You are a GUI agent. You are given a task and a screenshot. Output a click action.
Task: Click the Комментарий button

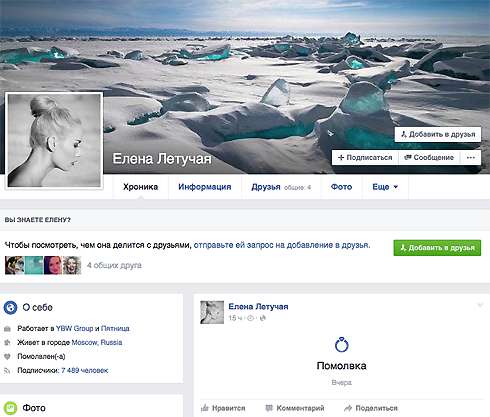point(295,408)
